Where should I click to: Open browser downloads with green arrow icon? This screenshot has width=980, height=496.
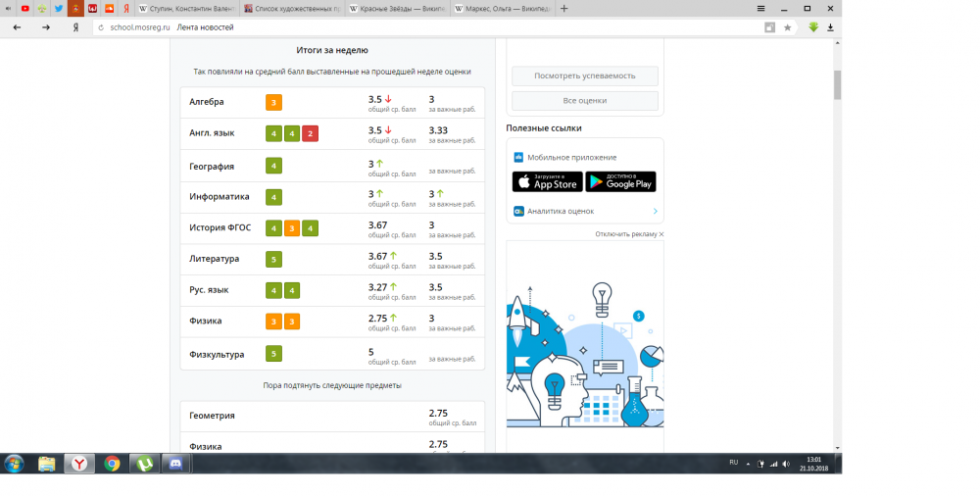813,27
